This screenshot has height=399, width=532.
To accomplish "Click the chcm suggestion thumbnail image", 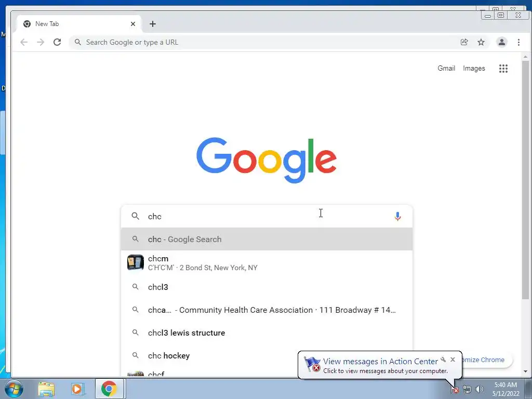I will point(136,262).
